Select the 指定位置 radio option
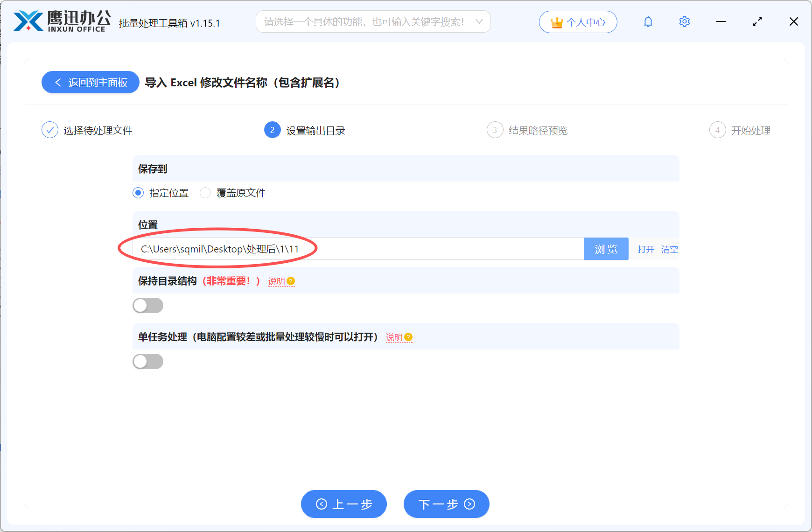 click(138, 193)
